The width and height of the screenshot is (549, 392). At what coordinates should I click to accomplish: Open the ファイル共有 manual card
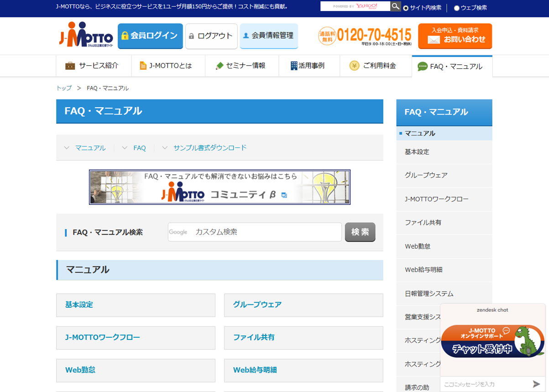coord(303,338)
